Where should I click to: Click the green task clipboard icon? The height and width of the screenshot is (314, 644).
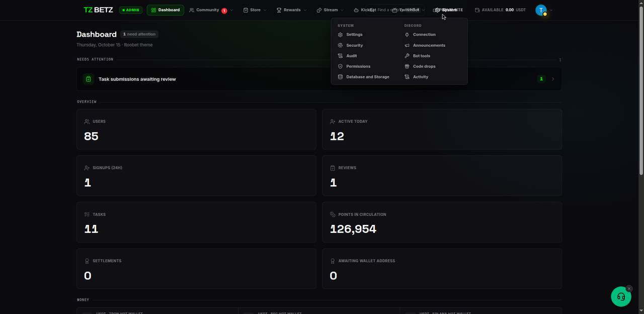[x=89, y=79]
